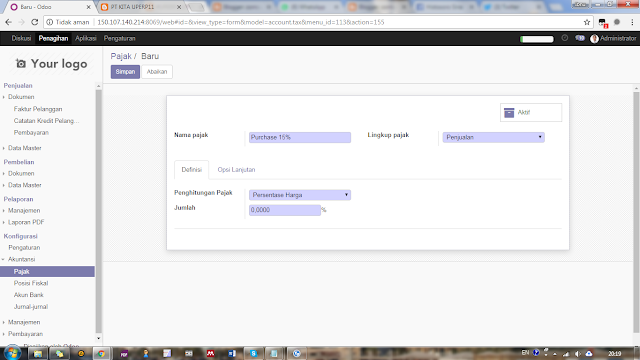The image size is (640, 360).
Task: Expand Dokumen under Pembelian
Action: [x=21, y=173]
